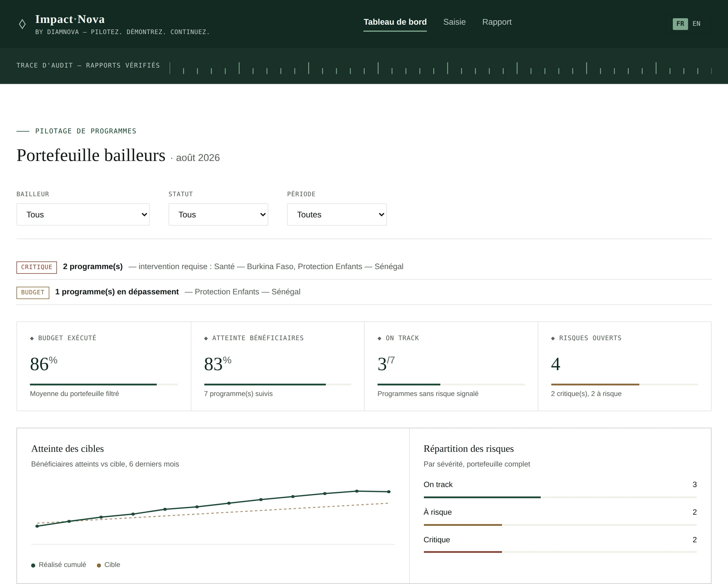
Task: Switch to the Saisie tab
Action: tap(454, 22)
